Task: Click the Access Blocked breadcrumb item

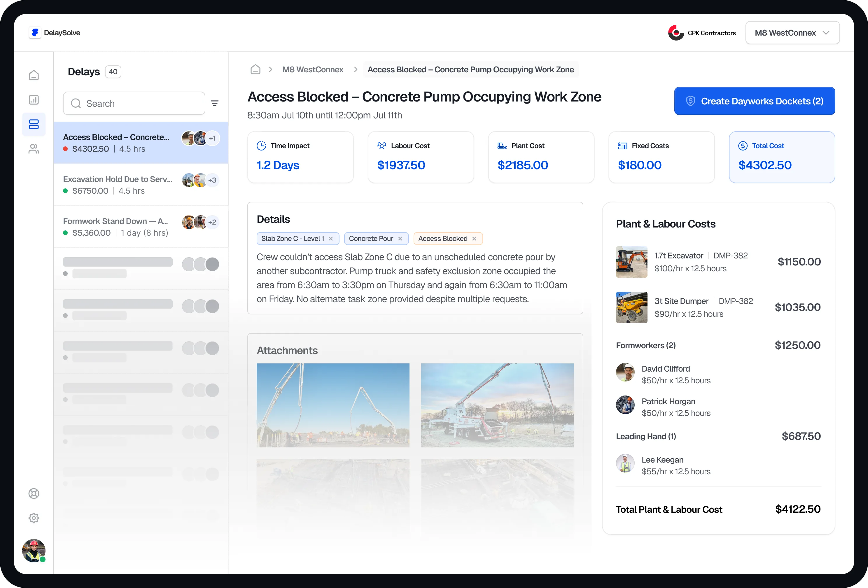Action: click(470, 69)
